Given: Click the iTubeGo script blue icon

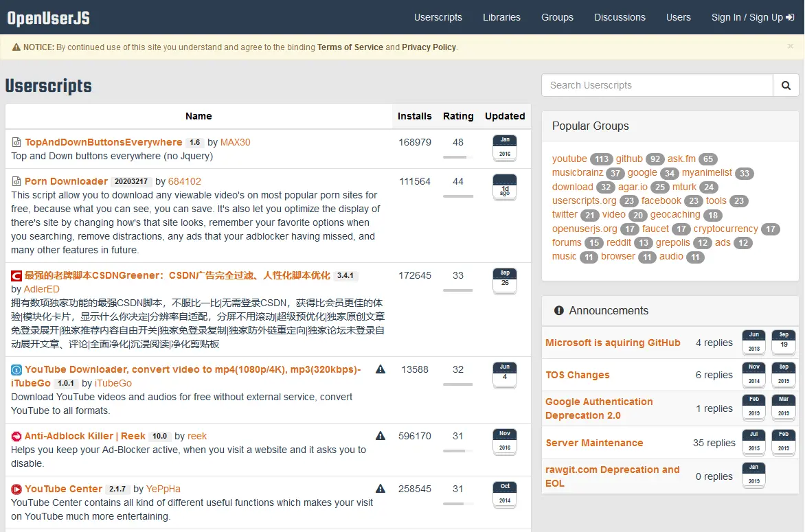Looking at the screenshot, I should [x=16, y=369].
